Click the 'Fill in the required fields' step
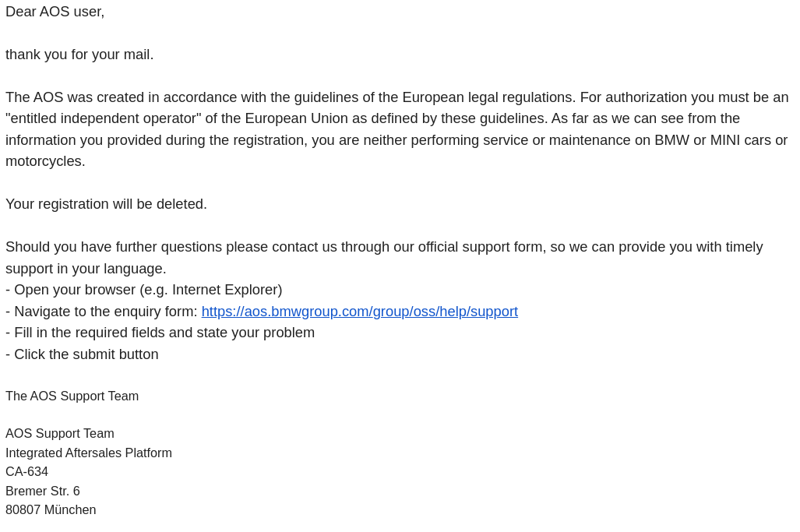The image size is (800, 532). (160, 333)
